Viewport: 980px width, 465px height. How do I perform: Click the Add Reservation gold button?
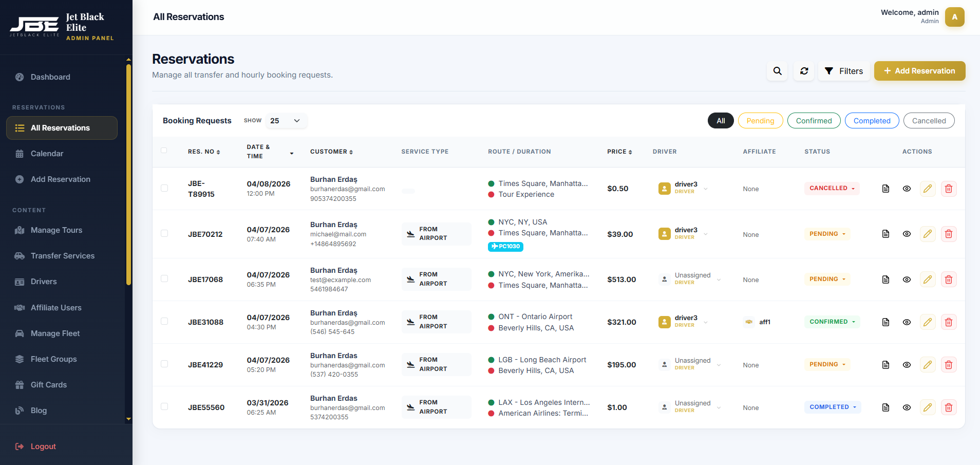point(919,71)
